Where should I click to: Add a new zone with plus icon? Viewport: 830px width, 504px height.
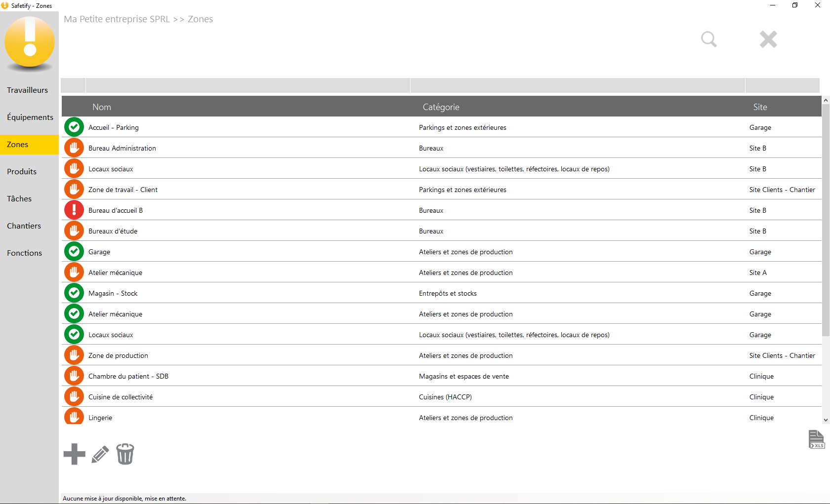pos(74,454)
